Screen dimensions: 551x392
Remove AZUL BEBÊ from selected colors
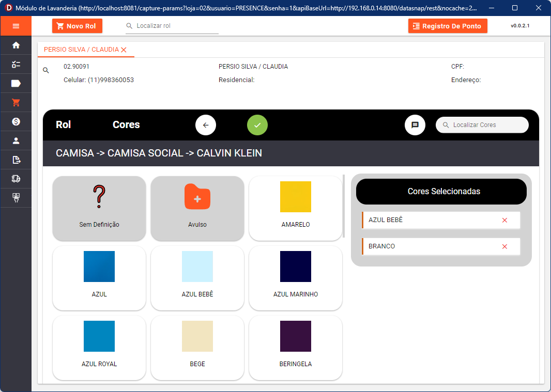pos(504,220)
